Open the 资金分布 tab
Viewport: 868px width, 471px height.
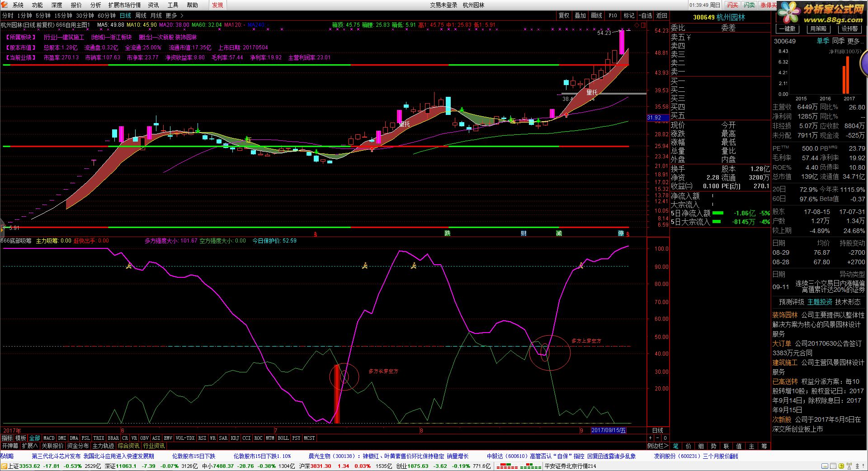(78, 446)
